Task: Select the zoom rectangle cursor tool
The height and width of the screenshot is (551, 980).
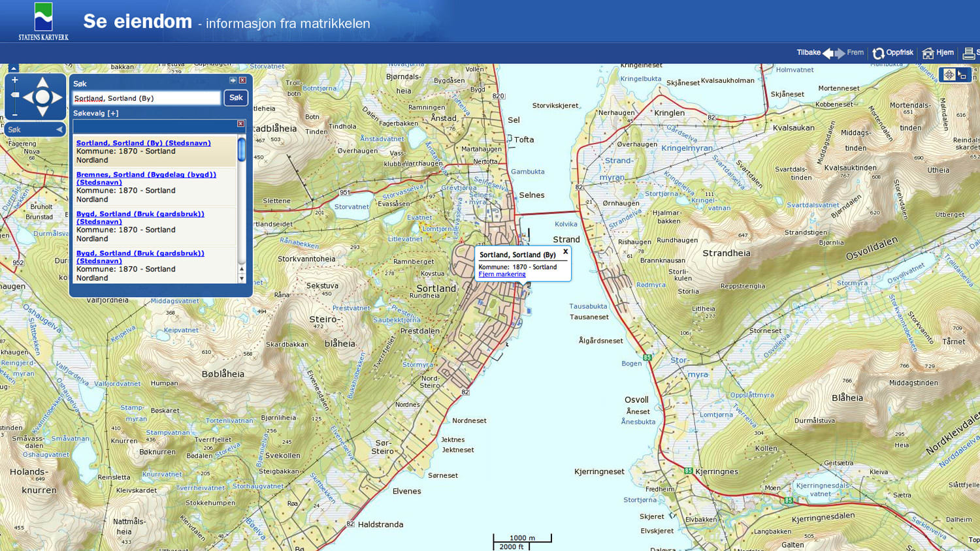Action: [962, 75]
